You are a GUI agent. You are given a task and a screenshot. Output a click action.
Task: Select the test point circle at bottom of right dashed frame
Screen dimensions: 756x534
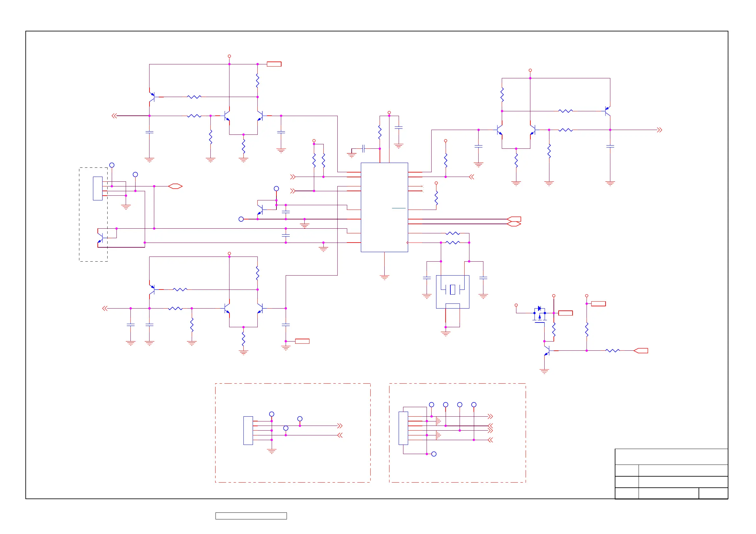pyautogui.click(x=434, y=454)
